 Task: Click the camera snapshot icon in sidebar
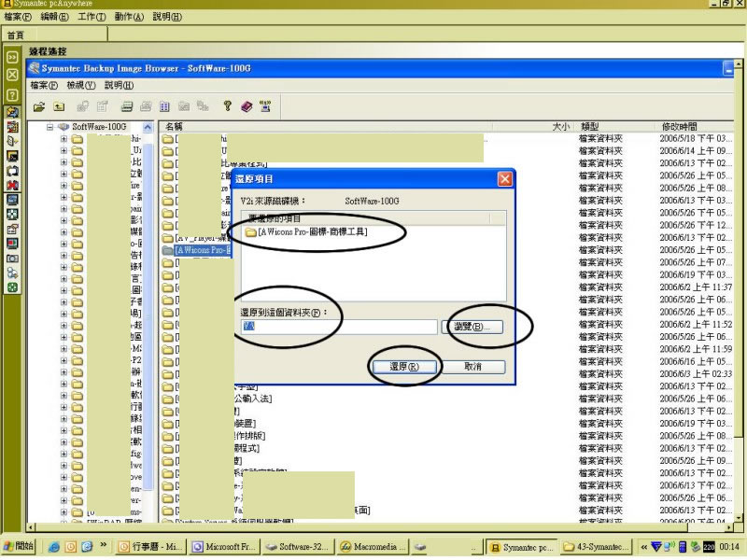point(12,259)
